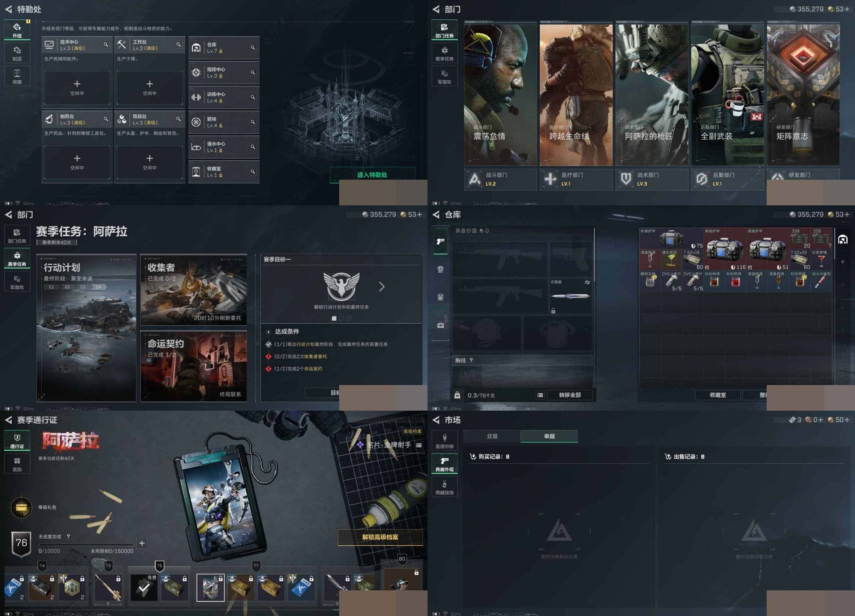Click the back arrow beside 特勤处 title
The height and width of the screenshot is (616, 855).
[9, 9]
